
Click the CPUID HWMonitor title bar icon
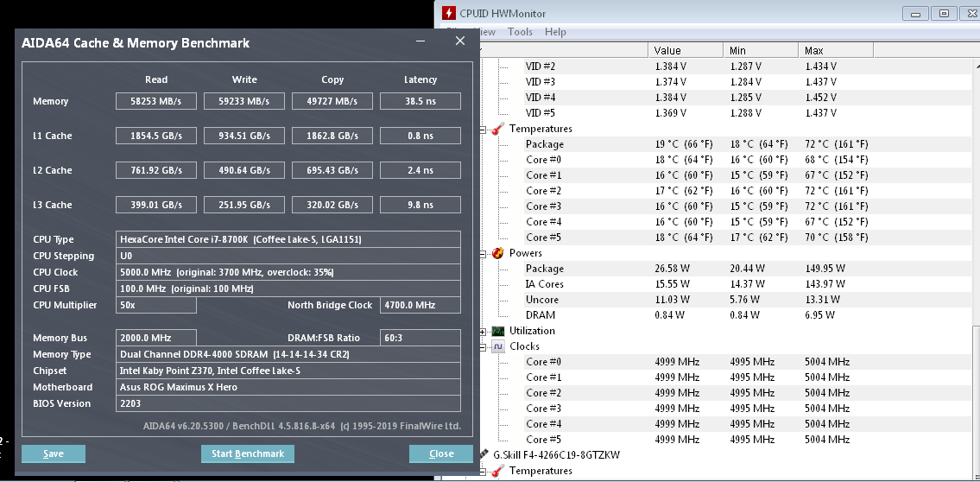[449, 13]
